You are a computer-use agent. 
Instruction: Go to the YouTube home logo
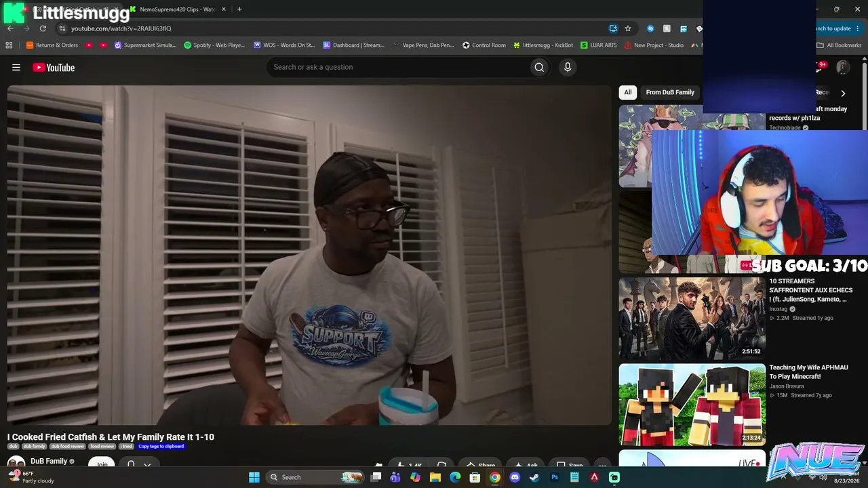[54, 67]
